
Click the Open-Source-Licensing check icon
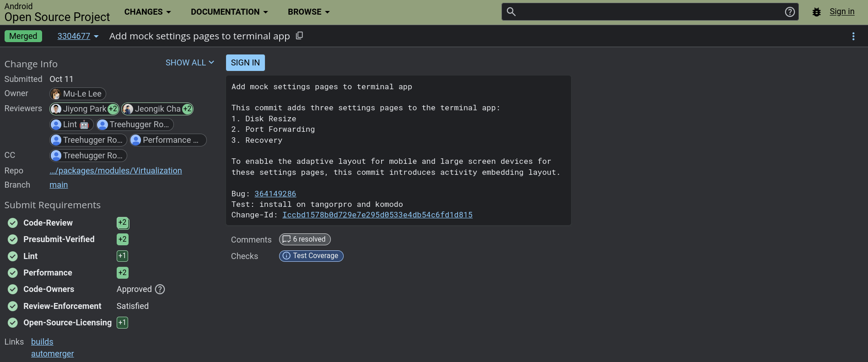click(13, 323)
